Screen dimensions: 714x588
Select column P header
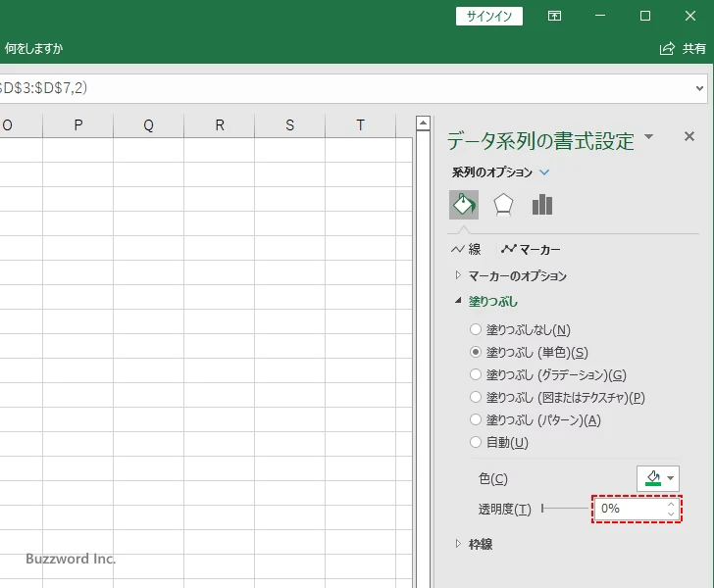click(x=77, y=124)
